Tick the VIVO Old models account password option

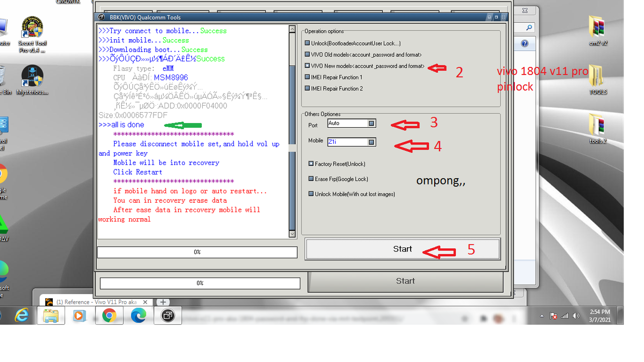coord(307,54)
